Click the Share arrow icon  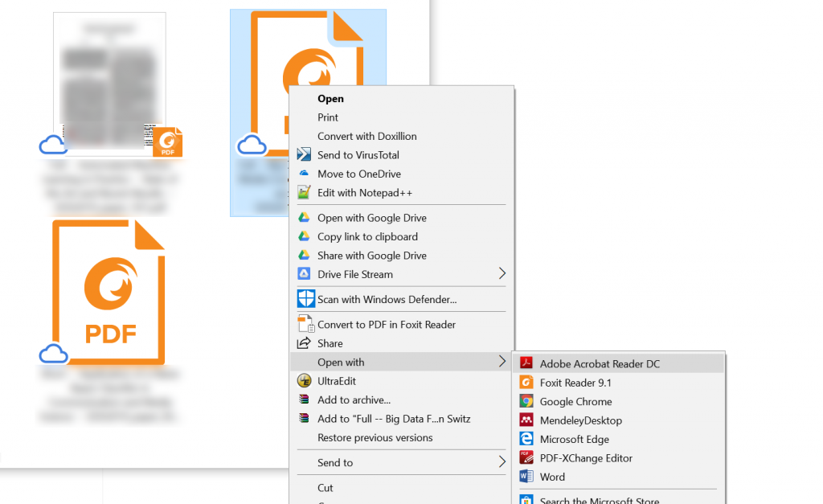304,342
